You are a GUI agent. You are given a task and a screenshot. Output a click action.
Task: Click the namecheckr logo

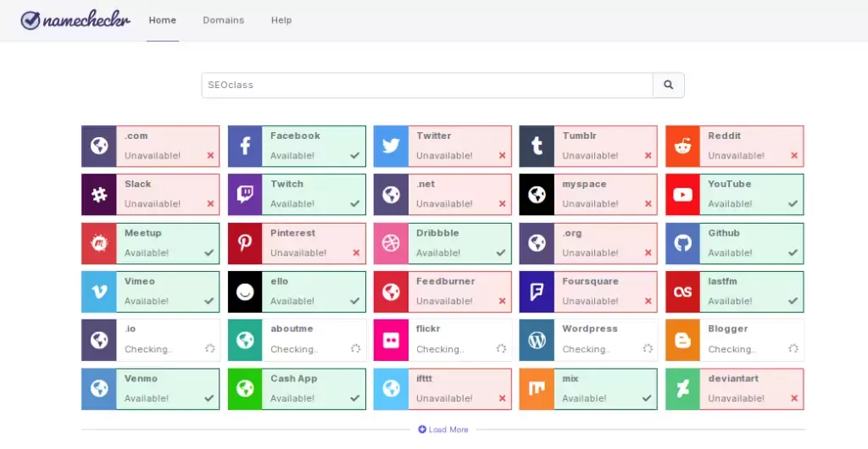click(75, 20)
